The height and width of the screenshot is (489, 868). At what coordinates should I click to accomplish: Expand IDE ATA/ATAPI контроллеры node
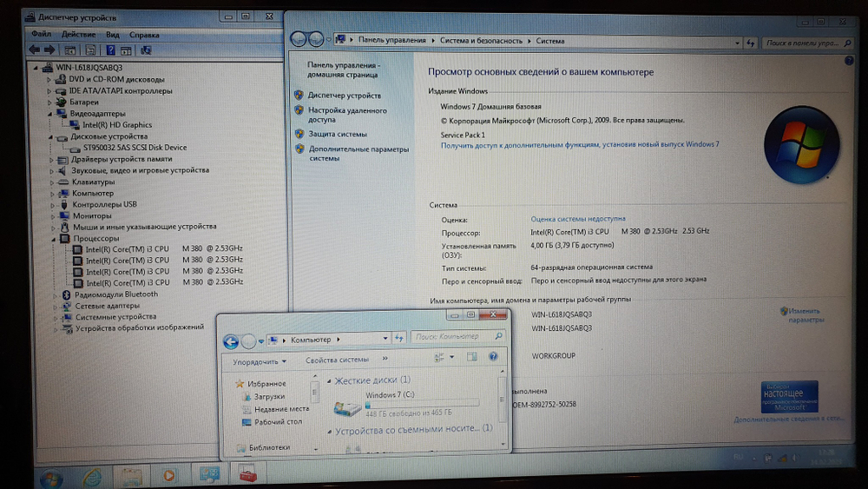49,91
